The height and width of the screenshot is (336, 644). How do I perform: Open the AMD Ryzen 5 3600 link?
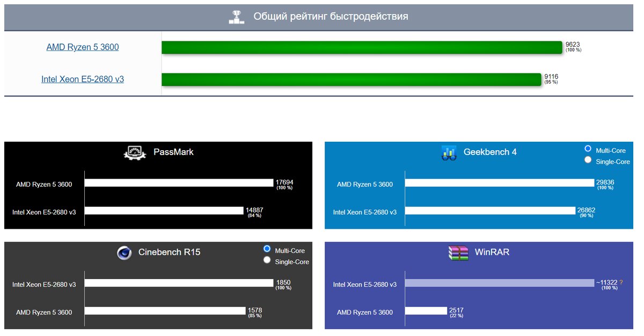pyautogui.click(x=83, y=47)
